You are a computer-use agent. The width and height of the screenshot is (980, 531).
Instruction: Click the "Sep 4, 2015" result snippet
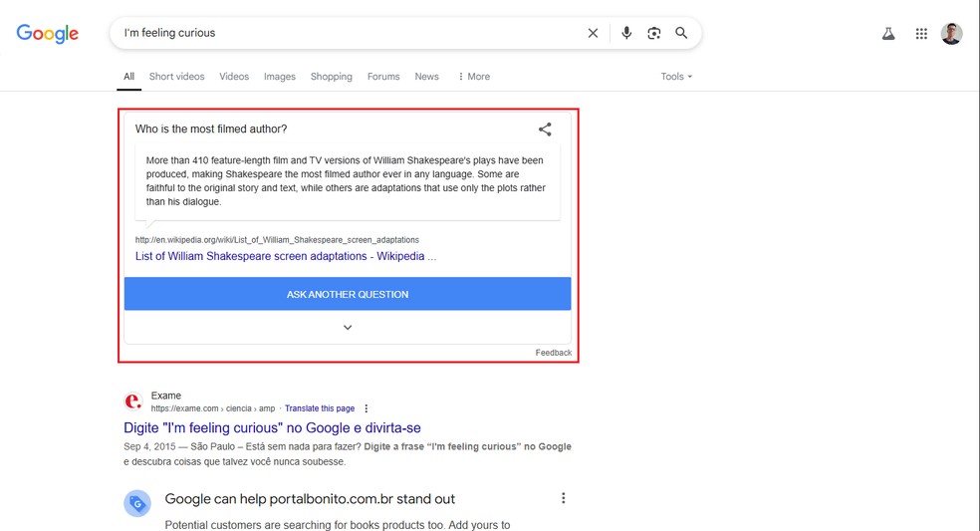click(x=347, y=454)
